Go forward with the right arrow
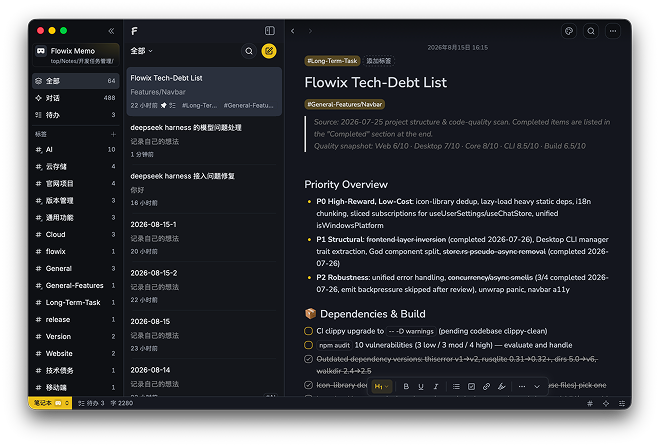Screen dimensions: 660x447 pos(310,31)
